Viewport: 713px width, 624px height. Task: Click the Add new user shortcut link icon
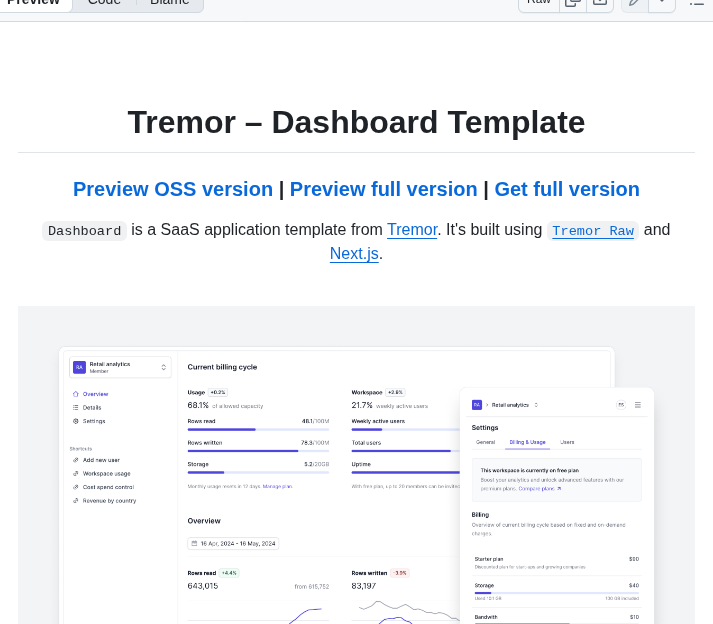(75, 460)
